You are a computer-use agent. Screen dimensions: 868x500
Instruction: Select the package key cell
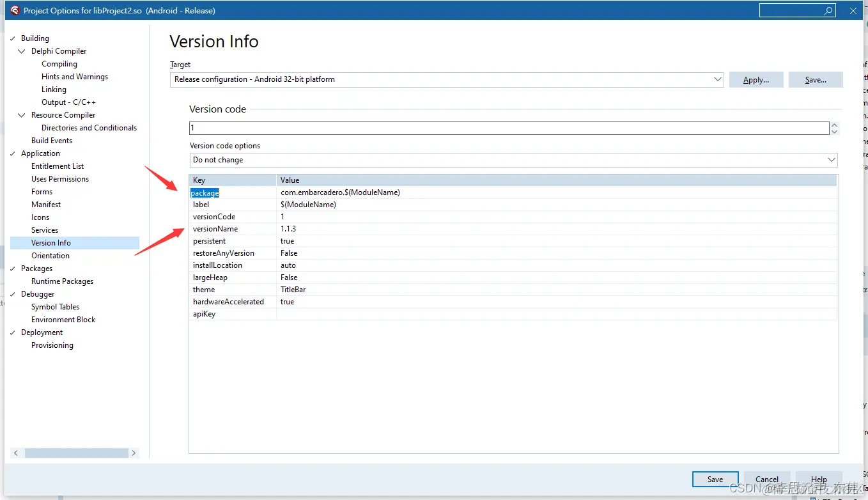click(x=233, y=192)
